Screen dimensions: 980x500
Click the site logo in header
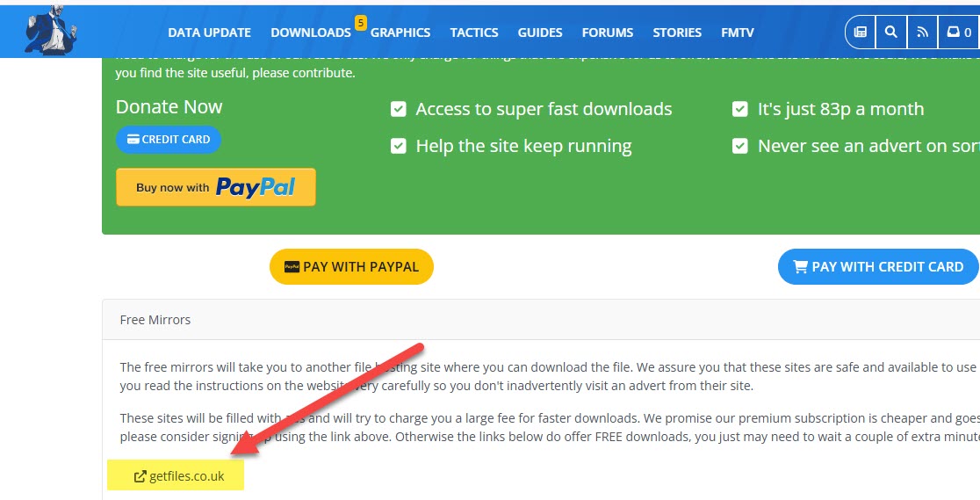52,31
